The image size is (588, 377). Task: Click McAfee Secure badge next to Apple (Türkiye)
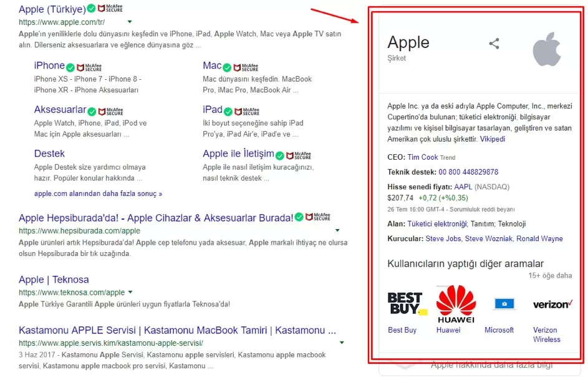coord(110,8)
